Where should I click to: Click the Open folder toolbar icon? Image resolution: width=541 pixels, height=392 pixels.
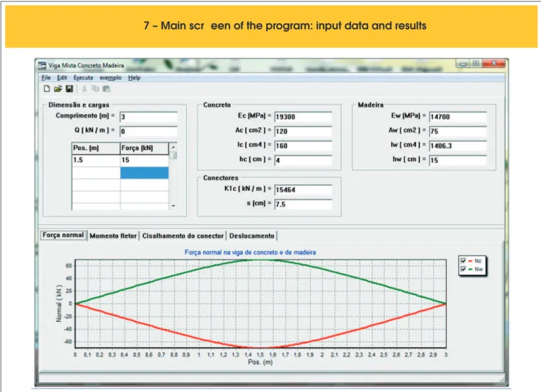[x=57, y=89]
